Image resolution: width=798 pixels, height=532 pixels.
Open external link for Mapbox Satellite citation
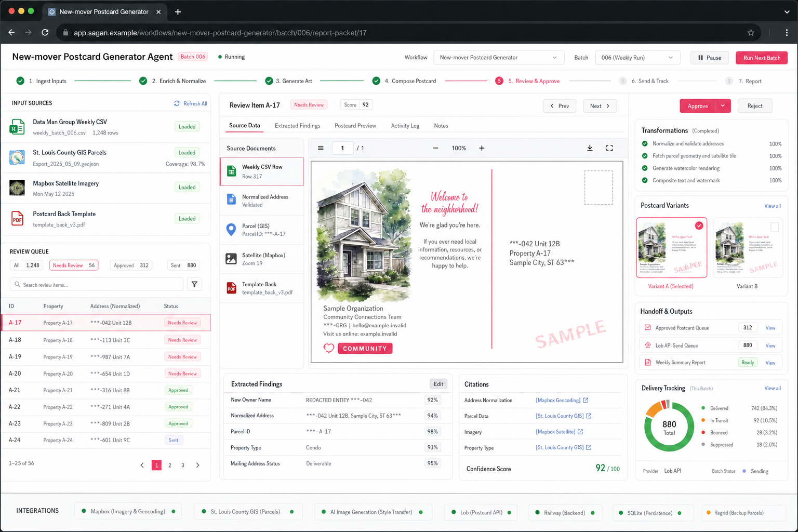tap(580, 432)
